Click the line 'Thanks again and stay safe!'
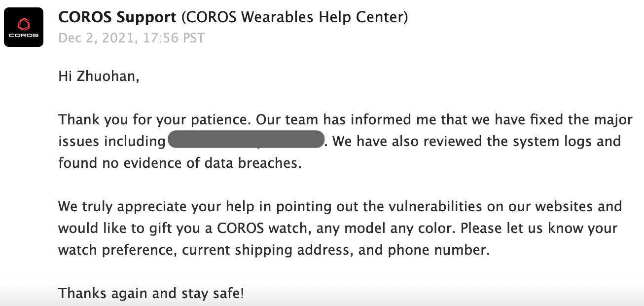Screen dimensions: 644x306 tap(151, 294)
